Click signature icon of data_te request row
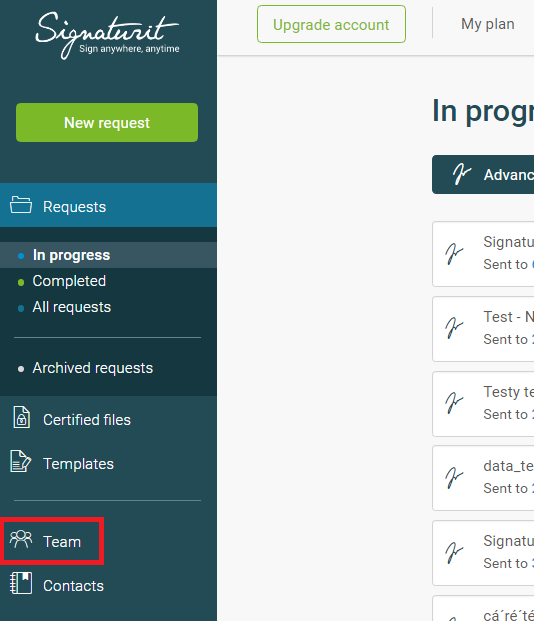This screenshot has width=534, height=621. tap(454, 478)
